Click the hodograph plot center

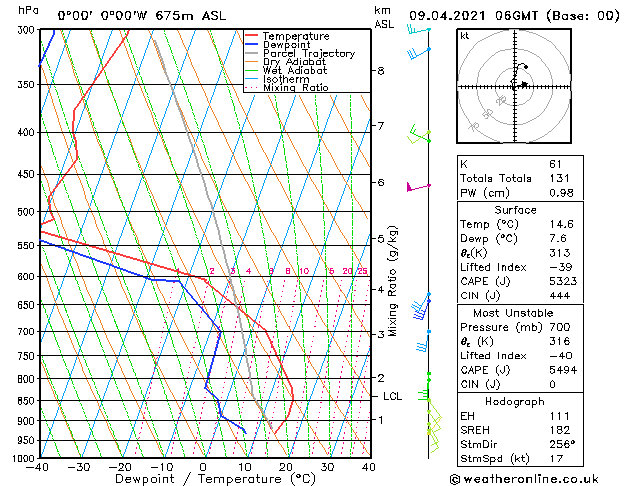tap(515, 87)
